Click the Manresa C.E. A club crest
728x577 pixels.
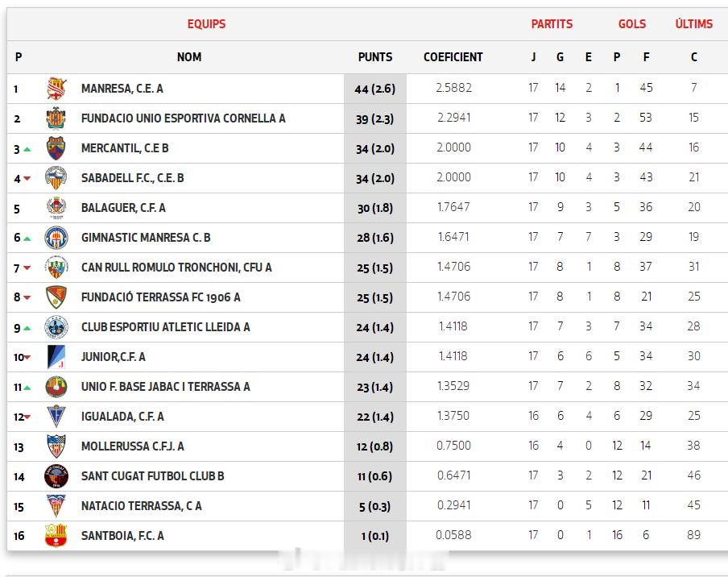click(56, 89)
